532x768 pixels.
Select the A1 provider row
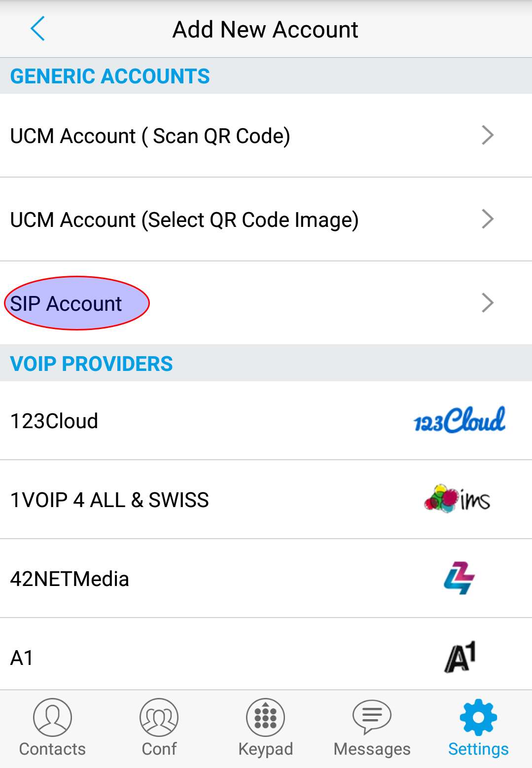pyautogui.click(x=266, y=654)
